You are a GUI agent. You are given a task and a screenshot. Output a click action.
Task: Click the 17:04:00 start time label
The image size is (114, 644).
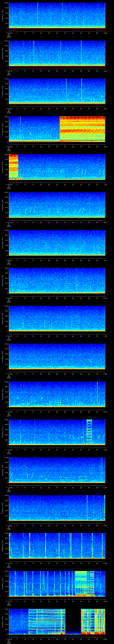(x=9, y=109)
